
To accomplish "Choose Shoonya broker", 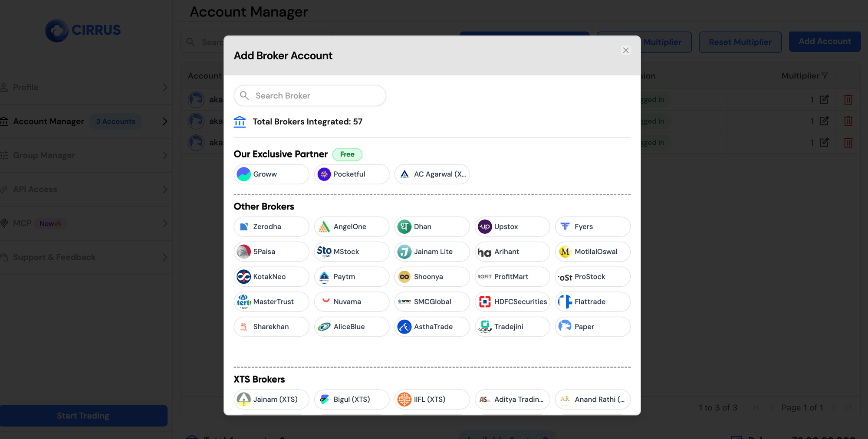I will pos(432,277).
